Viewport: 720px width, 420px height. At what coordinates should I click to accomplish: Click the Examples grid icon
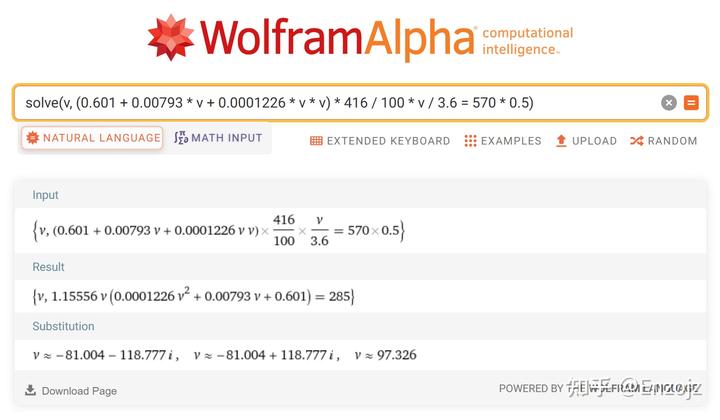(470, 141)
